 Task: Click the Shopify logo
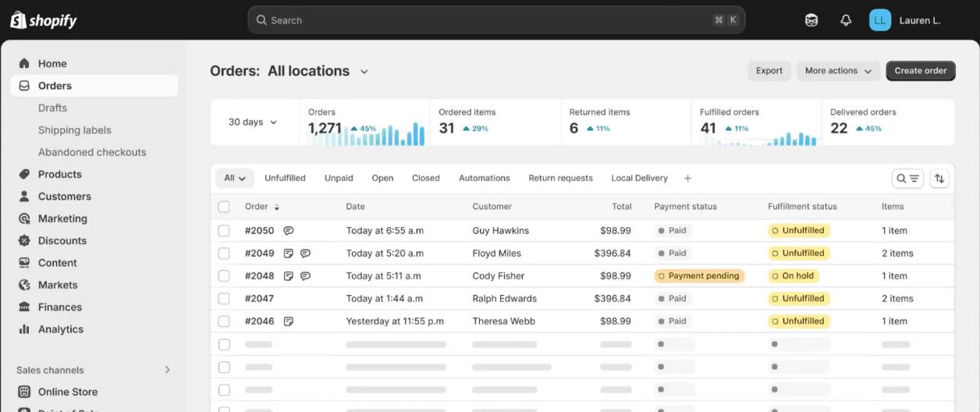click(x=44, y=20)
